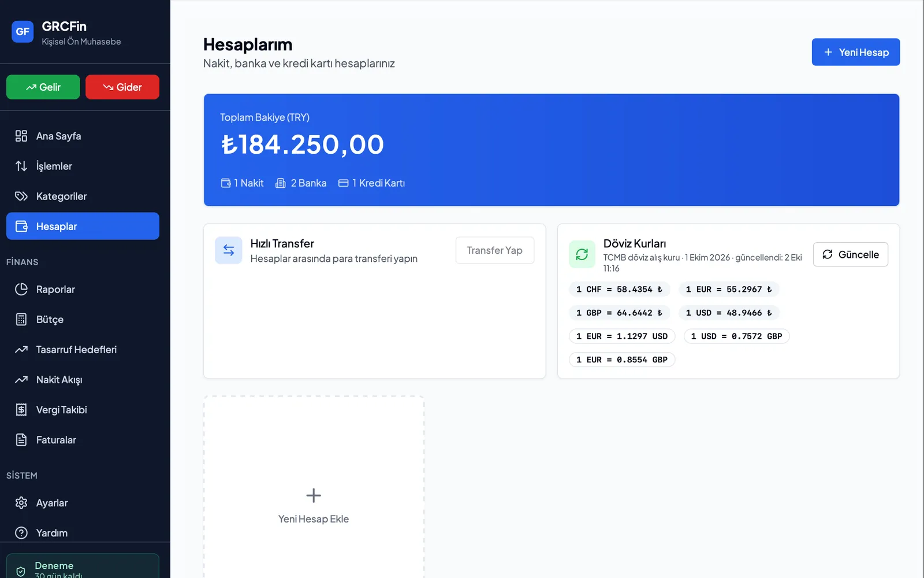Viewport: 924px width, 578px height.
Task: Navigate to Bütçe
Action: click(x=83, y=319)
